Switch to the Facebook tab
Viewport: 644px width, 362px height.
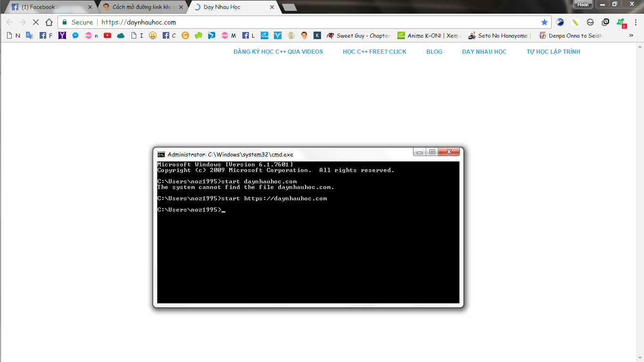pyautogui.click(x=47, y=7)
